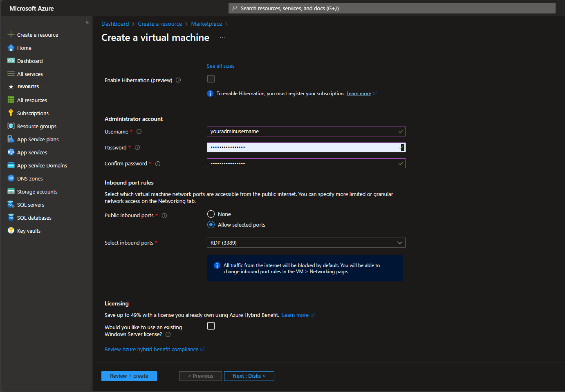The width and height of the screenshot is (565, 392).
Task: Open the ellipsis menu beside page title
Action: coord(222,38)
